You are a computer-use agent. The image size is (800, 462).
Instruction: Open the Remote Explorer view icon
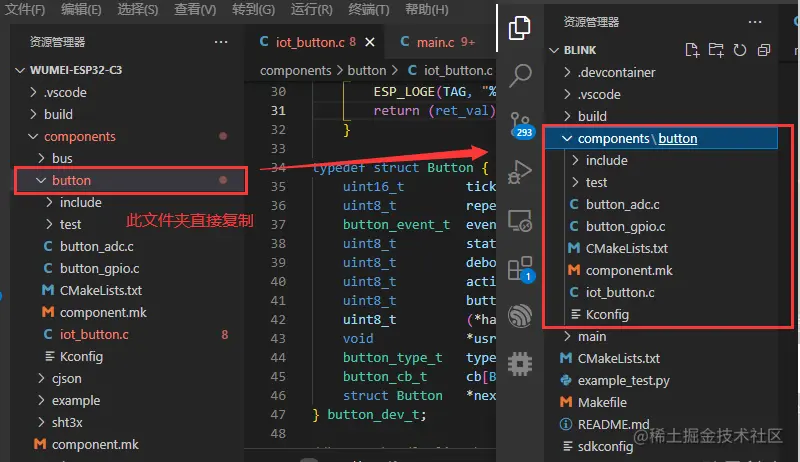point(520,221)
